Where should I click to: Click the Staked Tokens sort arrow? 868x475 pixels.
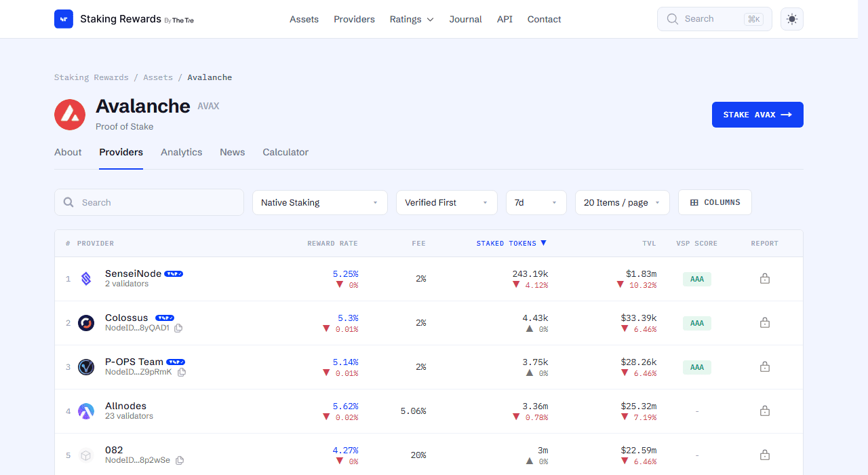[x=543, y=243]
